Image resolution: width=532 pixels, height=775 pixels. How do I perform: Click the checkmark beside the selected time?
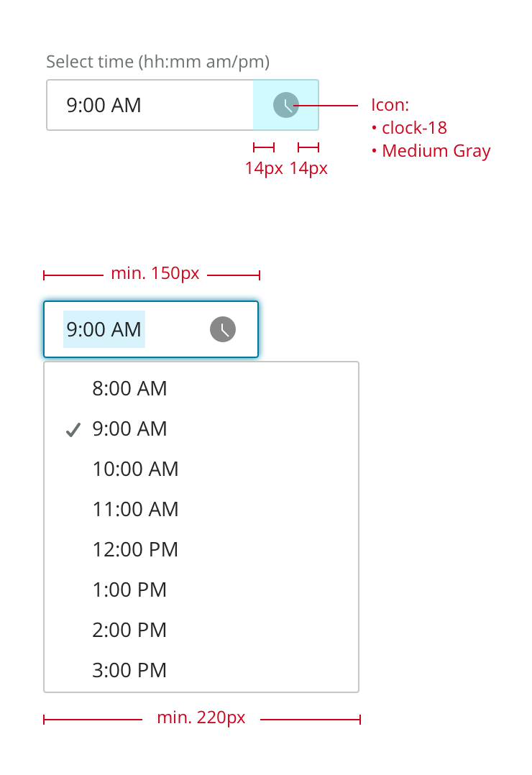tap(73, 430)
